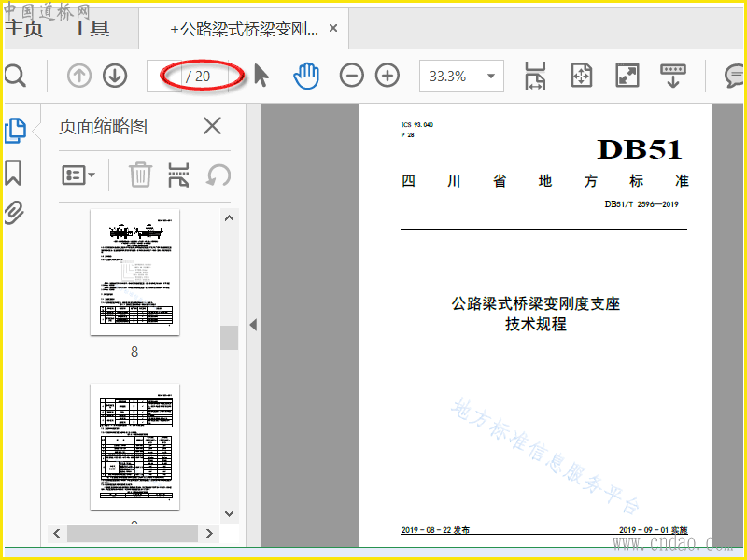Image resolution: width=747 pixels, height=560 pixels.
Task: Click the 页面缩略图 panel title
Action: click(103, 126)
